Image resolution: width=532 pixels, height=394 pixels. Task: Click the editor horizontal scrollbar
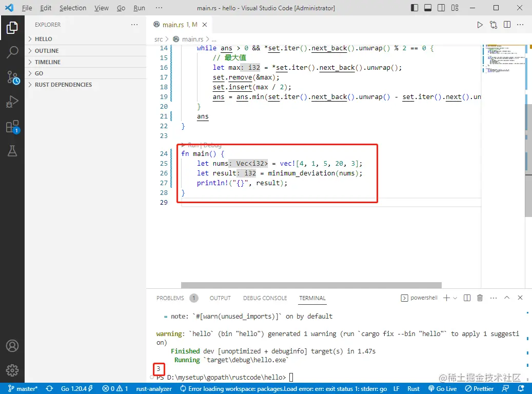coord(311,285)
